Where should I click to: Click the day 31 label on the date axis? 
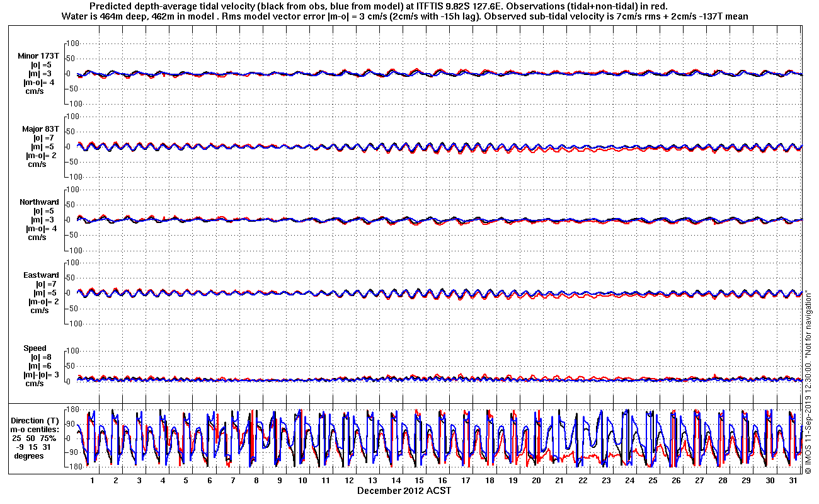(793, 480)
